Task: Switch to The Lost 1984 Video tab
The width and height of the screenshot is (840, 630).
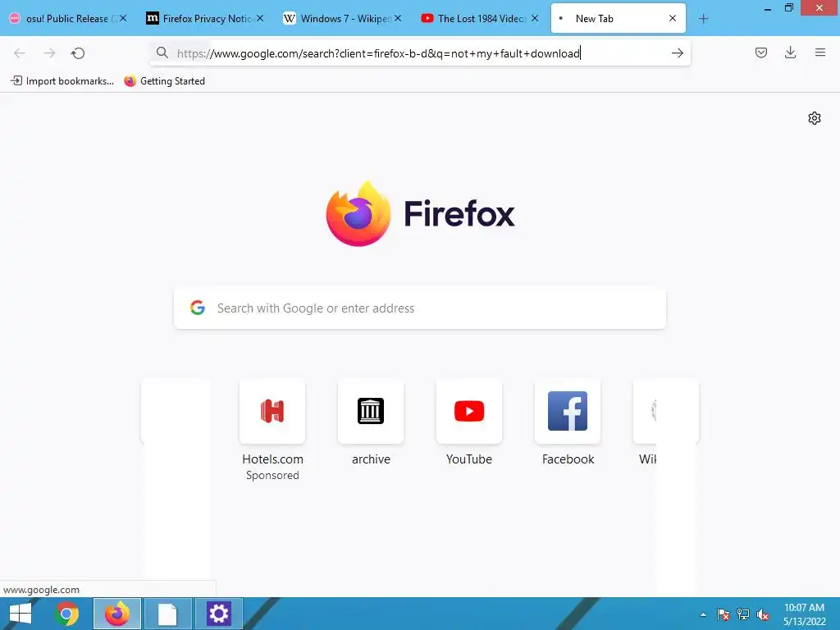Action: [481, 18]
